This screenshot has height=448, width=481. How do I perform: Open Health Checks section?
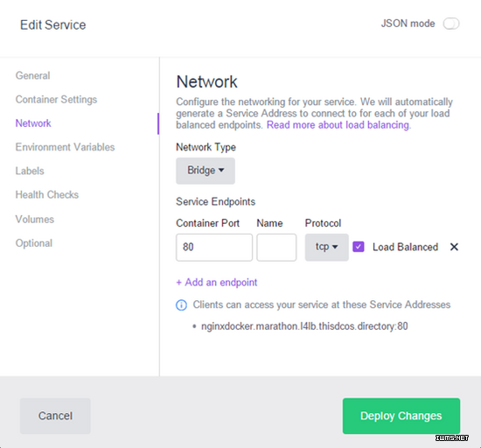(47, 195)
